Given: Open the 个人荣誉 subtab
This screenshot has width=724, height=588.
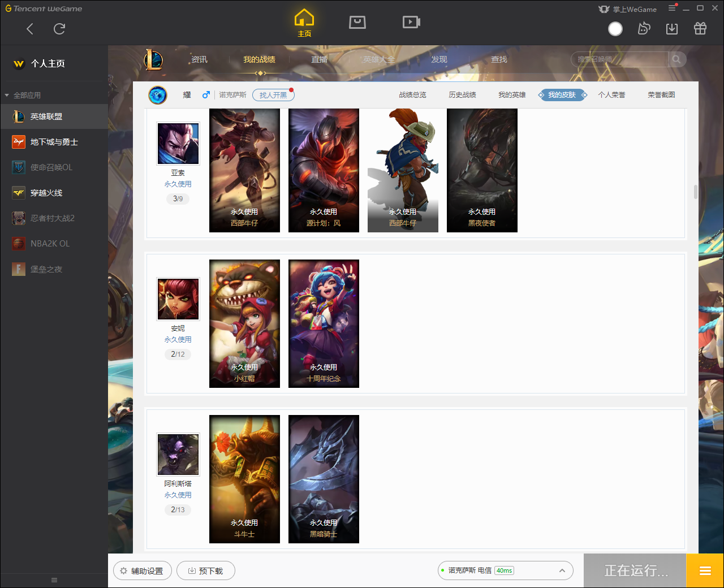Looking at the screenshot, I should tap(611, 95).
